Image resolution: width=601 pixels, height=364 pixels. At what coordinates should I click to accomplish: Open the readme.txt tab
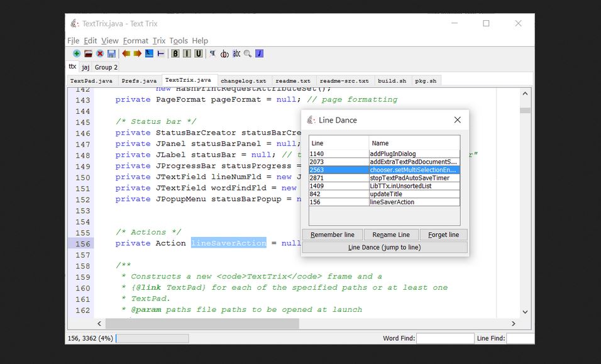click(293, 81)
